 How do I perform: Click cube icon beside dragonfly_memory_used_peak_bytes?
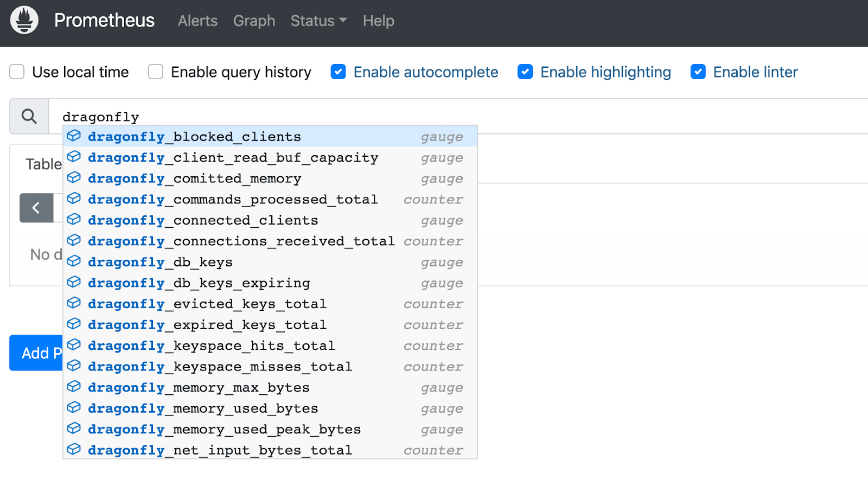pos(74,429)
